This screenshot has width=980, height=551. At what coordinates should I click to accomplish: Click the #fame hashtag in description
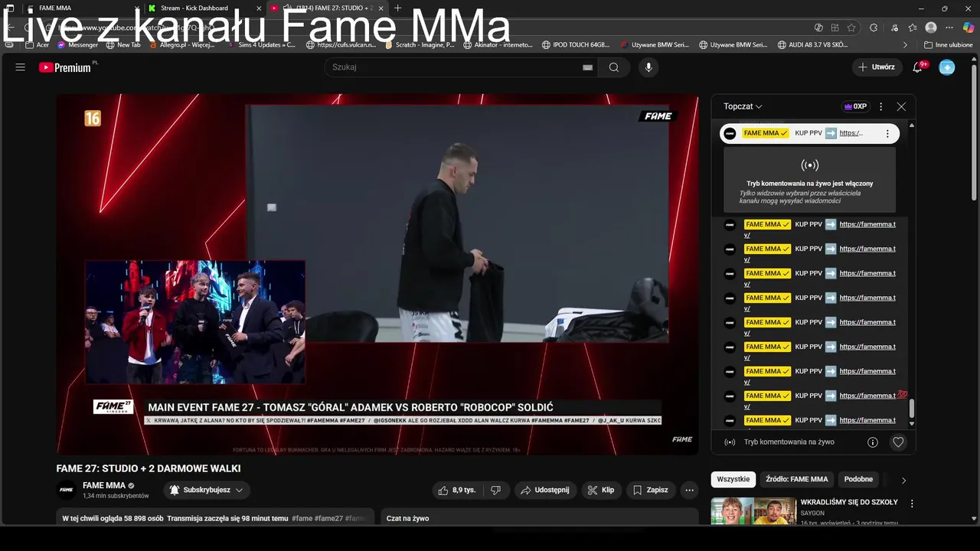[x=302, y=519]
